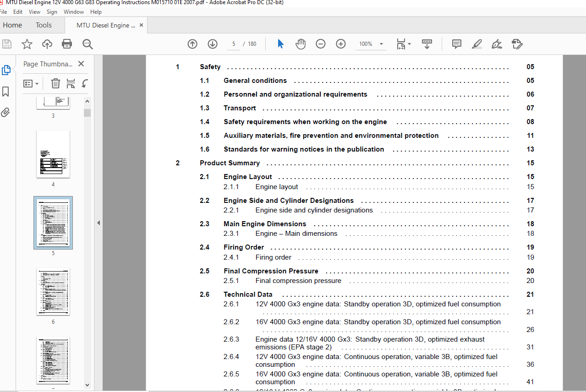The height and width of the screenshot is (392, 586).
Task: Click bold 'Engine Layout' section 2.1 heading
Action: [x=248, y=177]
